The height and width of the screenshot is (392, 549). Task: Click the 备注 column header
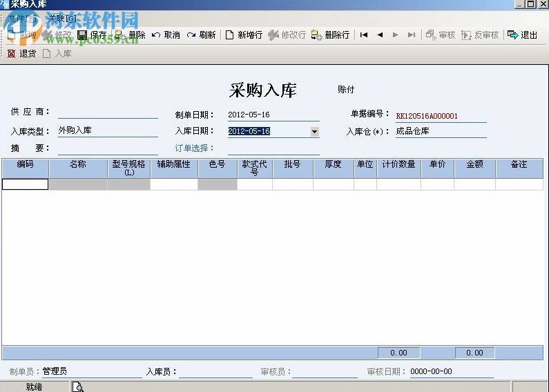click(x=519, y=168)
